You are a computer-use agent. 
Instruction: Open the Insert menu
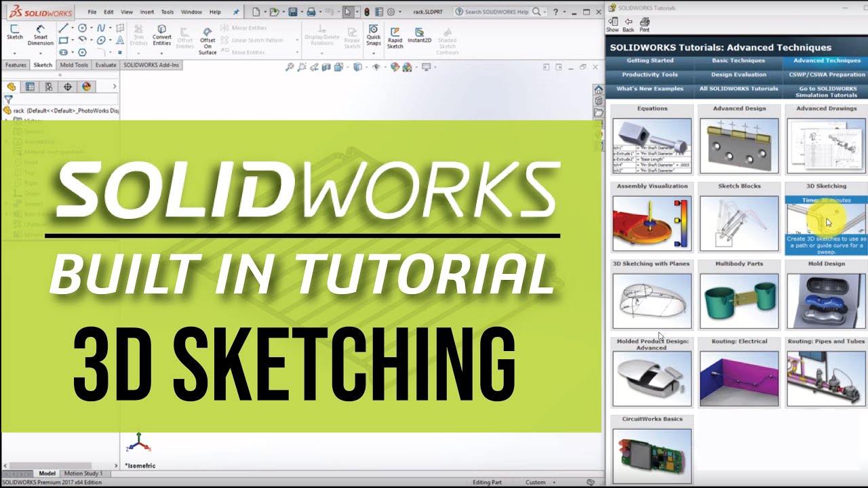point(147,12)
